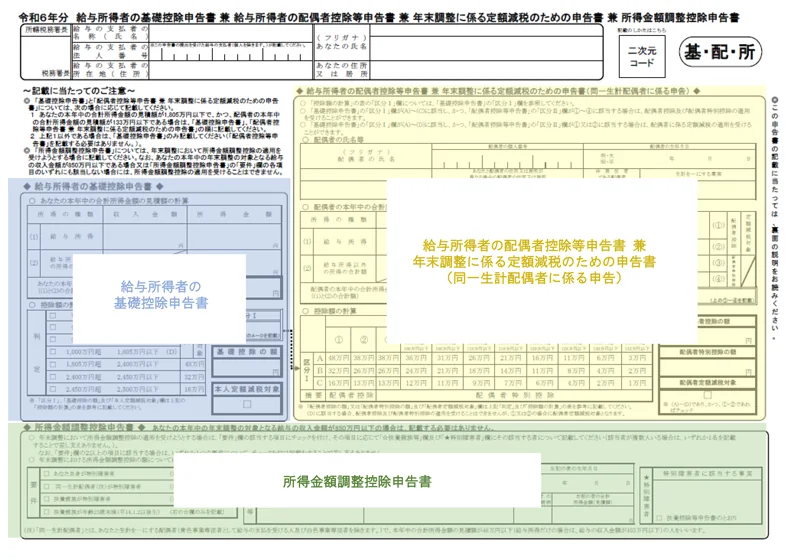Tick the 配偶者定額減税対象 checkbox
This screenshot has height=559, width=790.
point(707,395)
